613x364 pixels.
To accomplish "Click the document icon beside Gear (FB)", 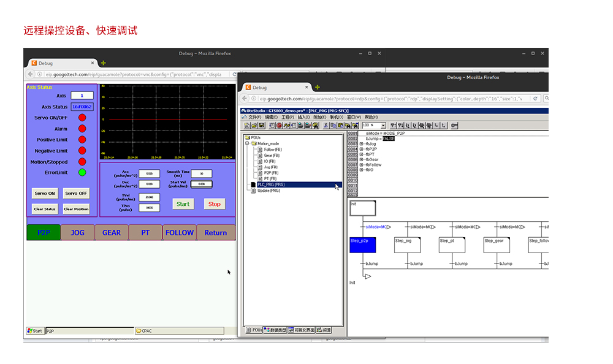I will 260,155.
